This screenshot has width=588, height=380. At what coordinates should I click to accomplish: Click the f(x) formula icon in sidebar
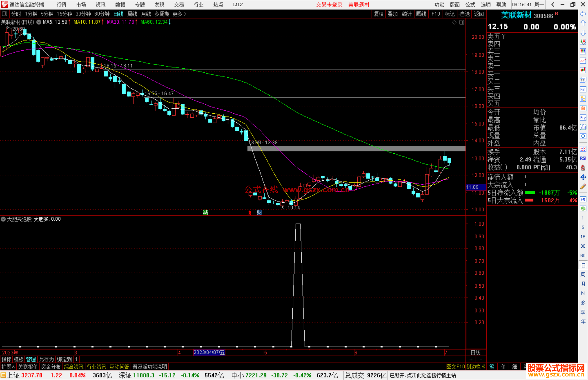[583, 127]
